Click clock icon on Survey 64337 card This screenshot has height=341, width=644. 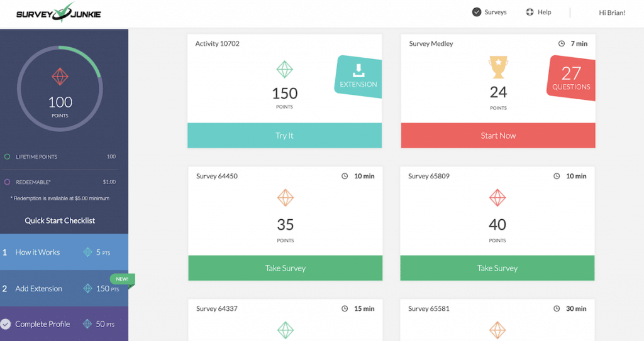click(x=345, y=308)
